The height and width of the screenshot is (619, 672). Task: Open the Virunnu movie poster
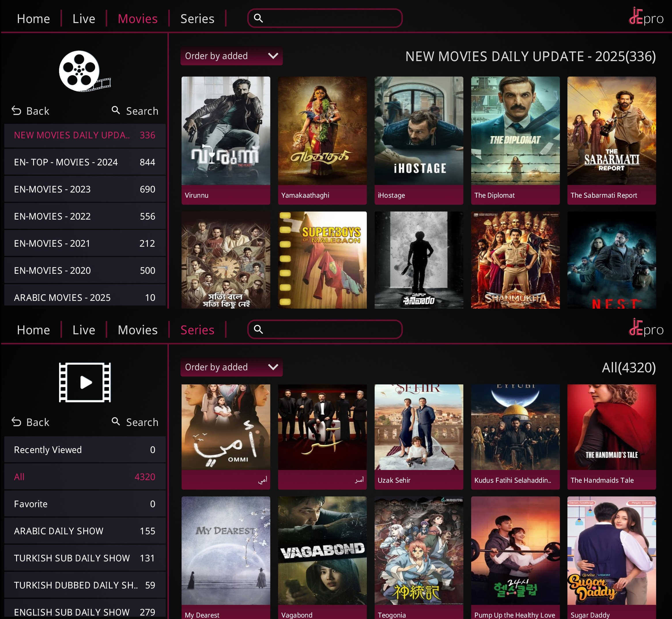pyautogui.click(x=226, y=140)
